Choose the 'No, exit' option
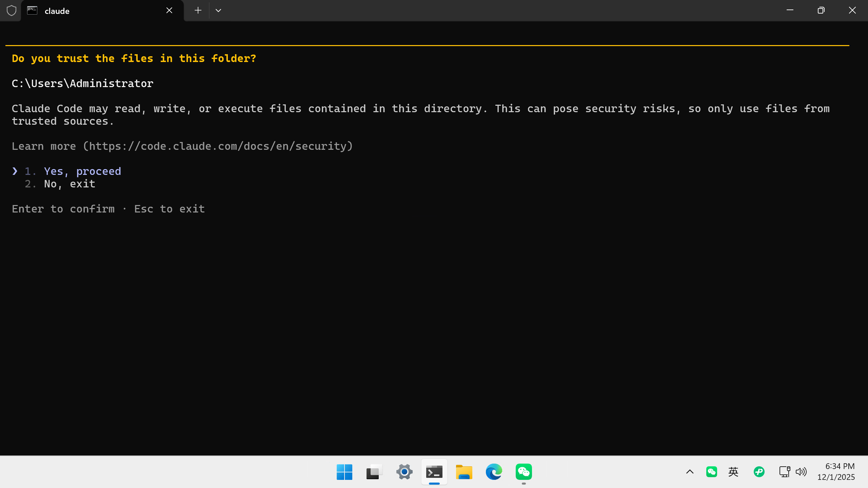 [70, 184]
